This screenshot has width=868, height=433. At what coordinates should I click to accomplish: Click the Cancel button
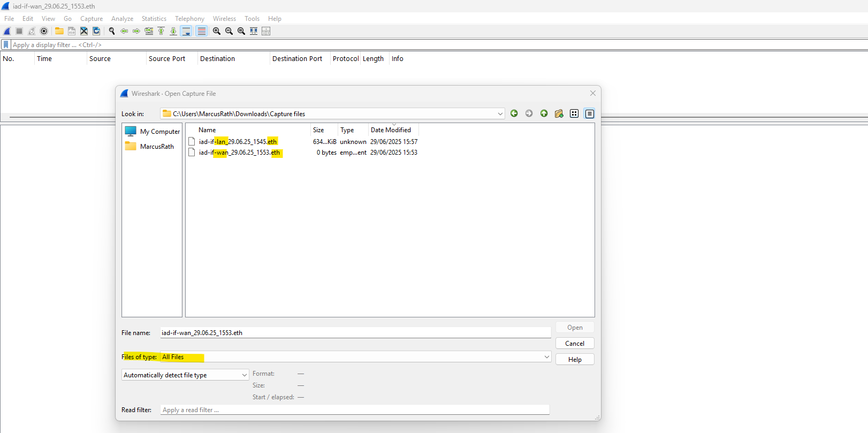(575, 344)
